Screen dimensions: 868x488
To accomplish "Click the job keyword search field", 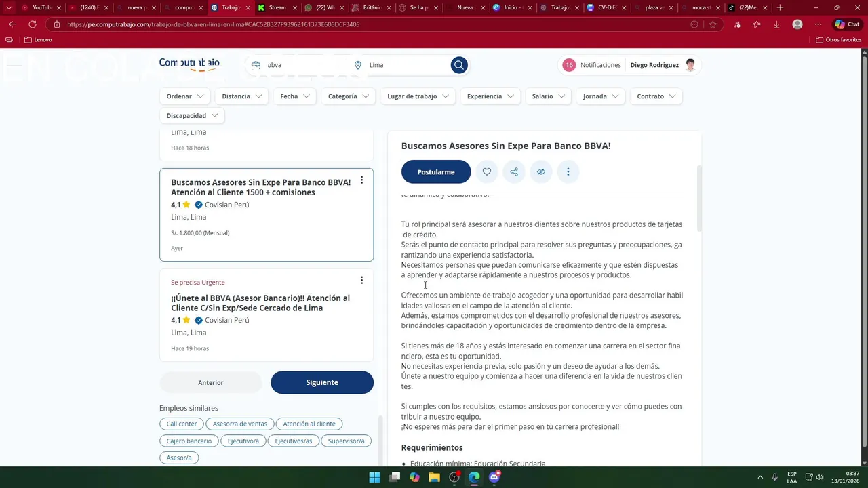I will click(298, 65).
